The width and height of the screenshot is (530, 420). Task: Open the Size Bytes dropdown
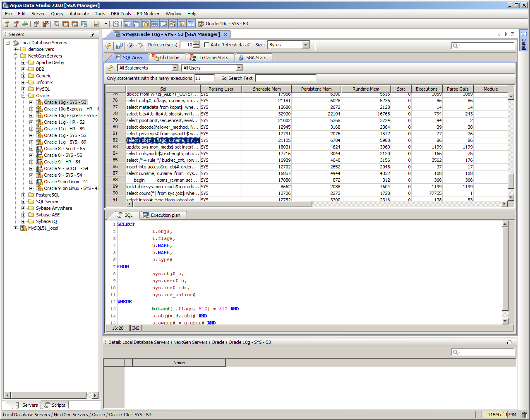(306, 45)
